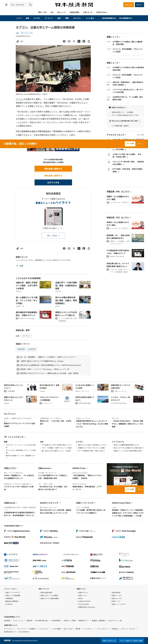Print the article using the top printer icon
This screenshot has height=644, width=148.
pyautogui.click(x=64, y=41)
